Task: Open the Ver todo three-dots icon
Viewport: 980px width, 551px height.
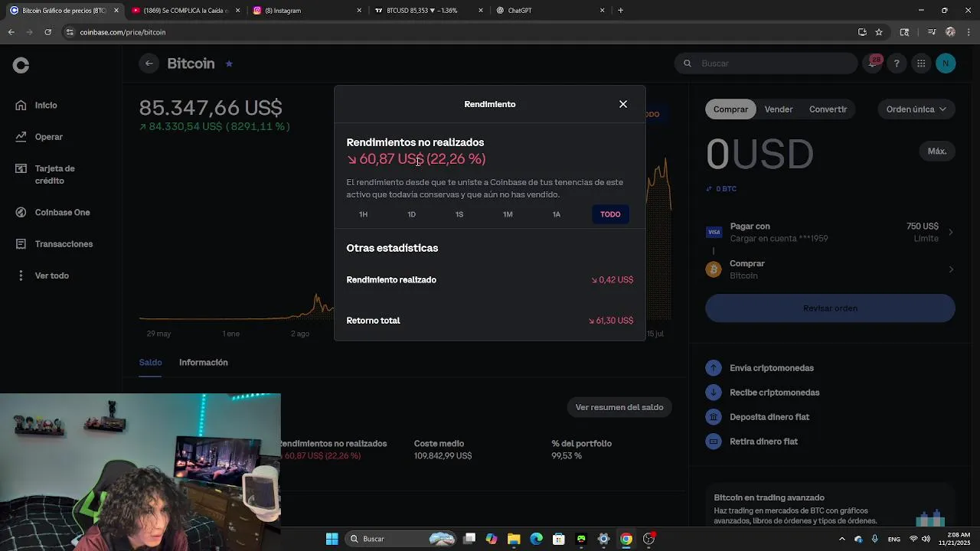Action: tap(21, 275)
